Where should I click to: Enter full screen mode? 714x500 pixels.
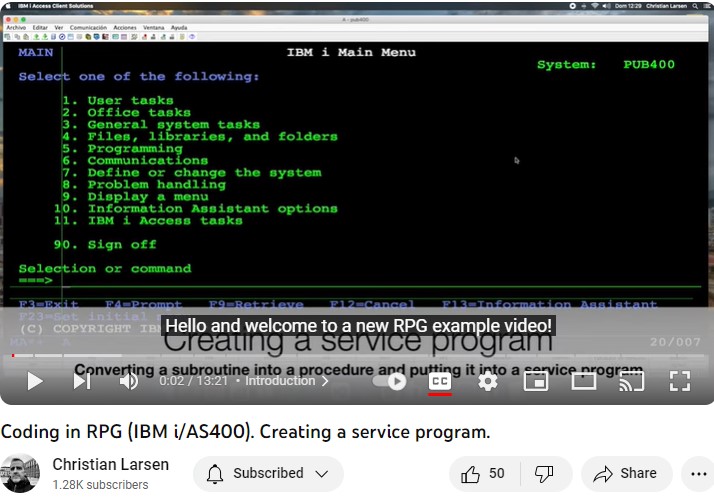tap(680, 381)
